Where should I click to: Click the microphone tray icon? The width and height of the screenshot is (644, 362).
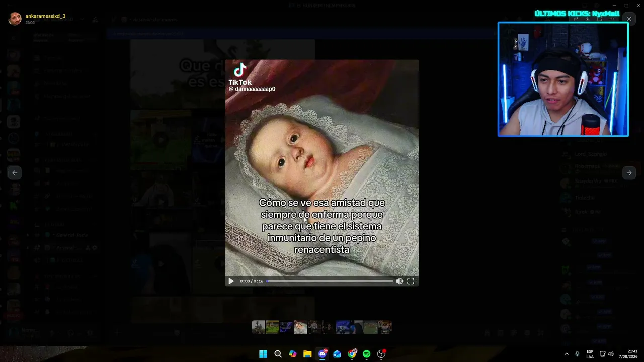tap(577, 354)
